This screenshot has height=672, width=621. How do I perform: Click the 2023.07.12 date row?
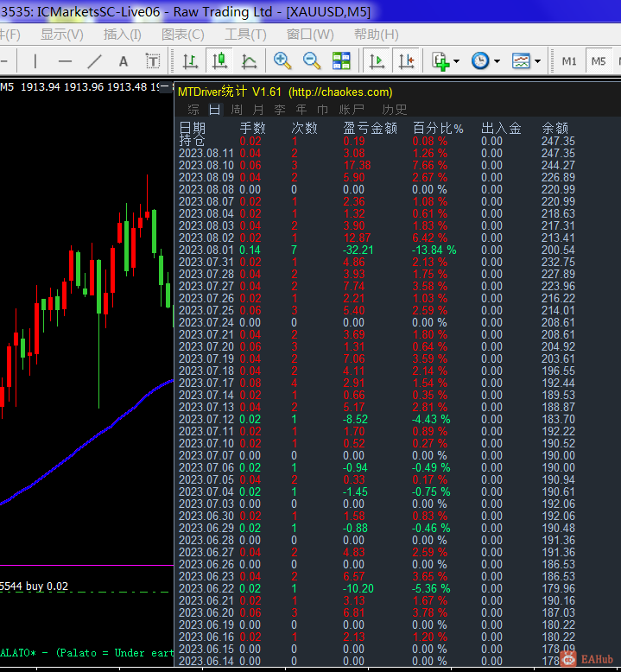pyautogui.click(x=206, y=419)
